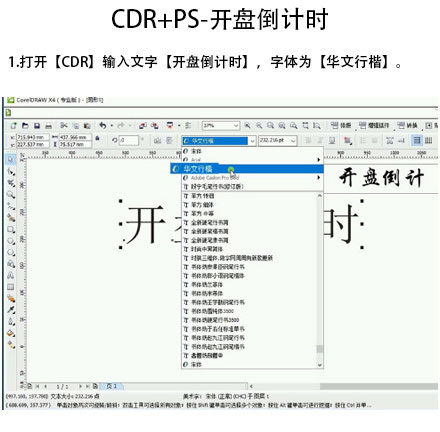Choose Adobe Caslon Pro Bold font
Viewport: 440px width, 432px height.
(x=252, y=178)
